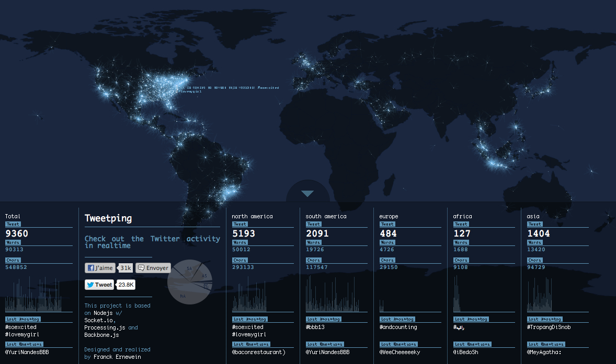Image resolution: width=616 pixels, height=364 pixels.
Task: Click the live tweet text on the map
Action: tap(229, 89)
